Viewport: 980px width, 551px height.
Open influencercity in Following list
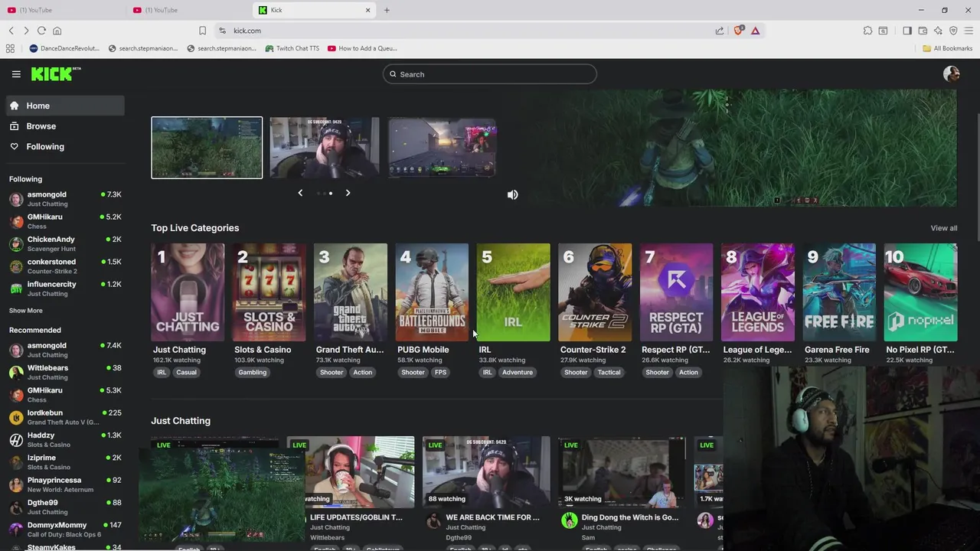(65, 289)
